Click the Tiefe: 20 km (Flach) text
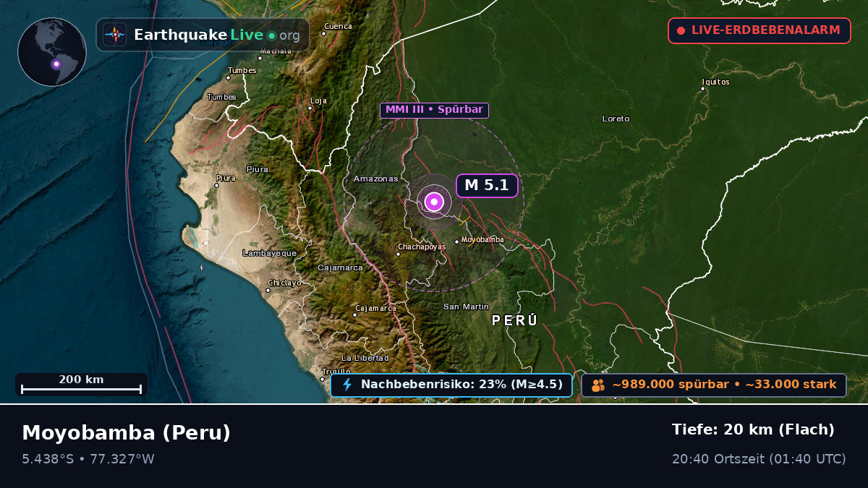 click(x=753, y=429)
